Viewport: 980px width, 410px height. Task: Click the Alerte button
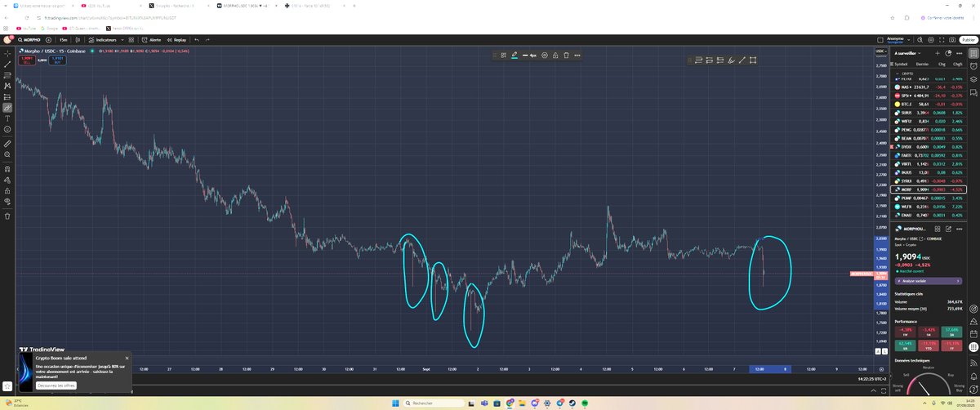(151, 39)
